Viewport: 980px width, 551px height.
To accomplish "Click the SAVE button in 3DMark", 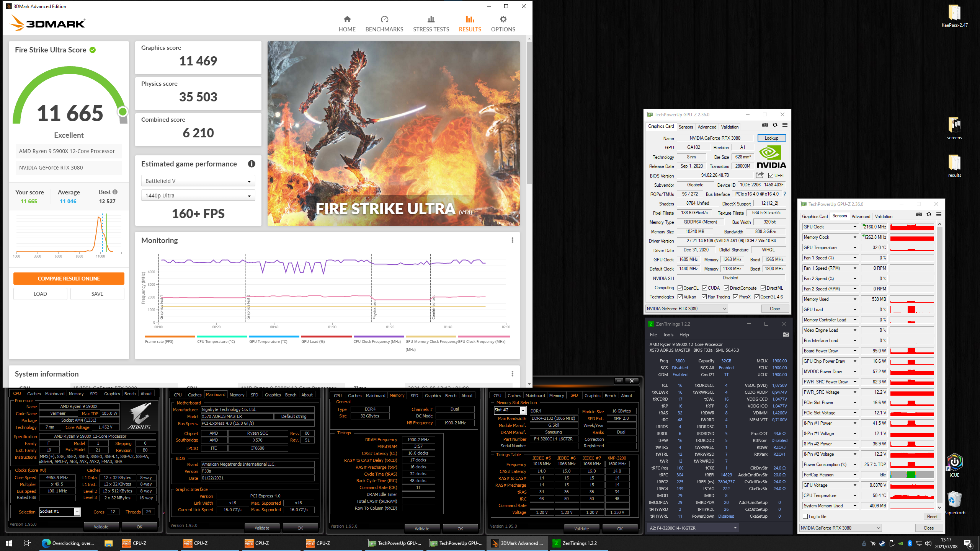I will click(97, 294).
